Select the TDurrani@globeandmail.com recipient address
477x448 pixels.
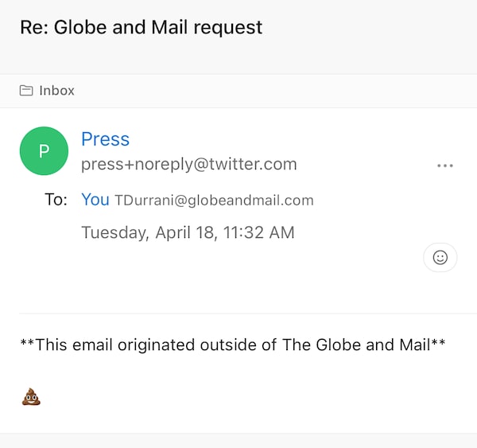214,201
